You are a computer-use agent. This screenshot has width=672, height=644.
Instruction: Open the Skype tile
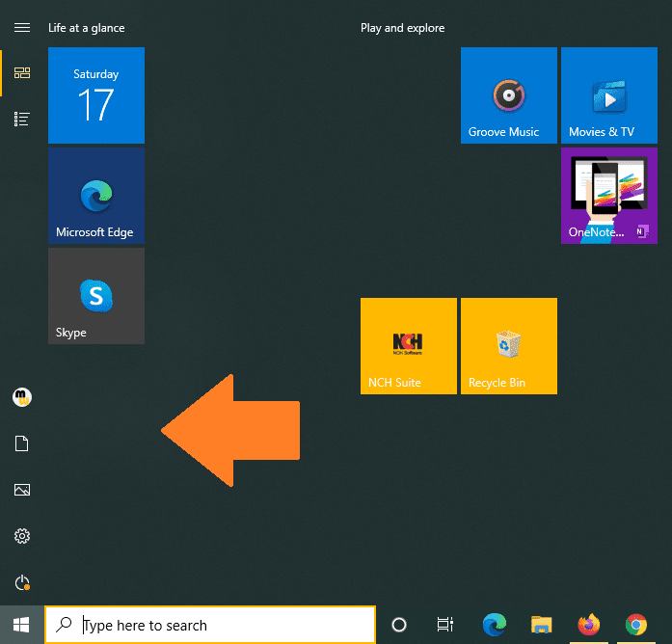pyautogui.click(x=96, y=296)
